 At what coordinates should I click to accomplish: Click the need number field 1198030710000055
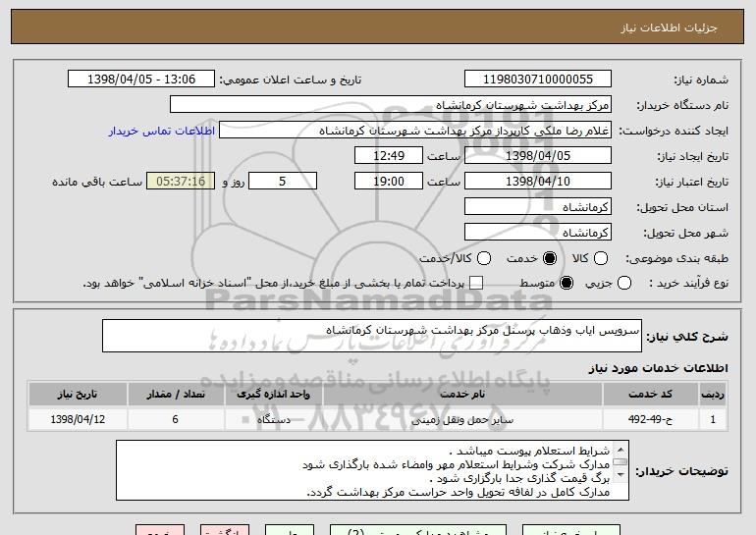click(x=538, y=80)
